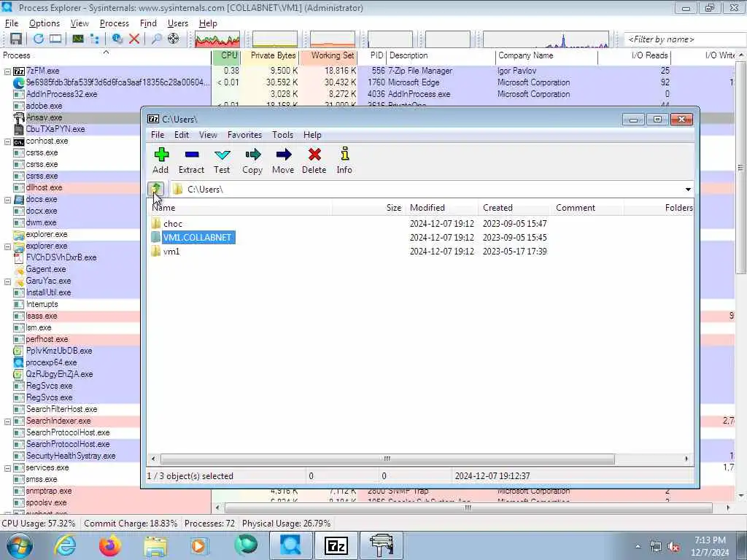Sort by Private Bytes column header
Image resolution: width=747 pixels, height=560 pixels.
[x=270, y=55]
